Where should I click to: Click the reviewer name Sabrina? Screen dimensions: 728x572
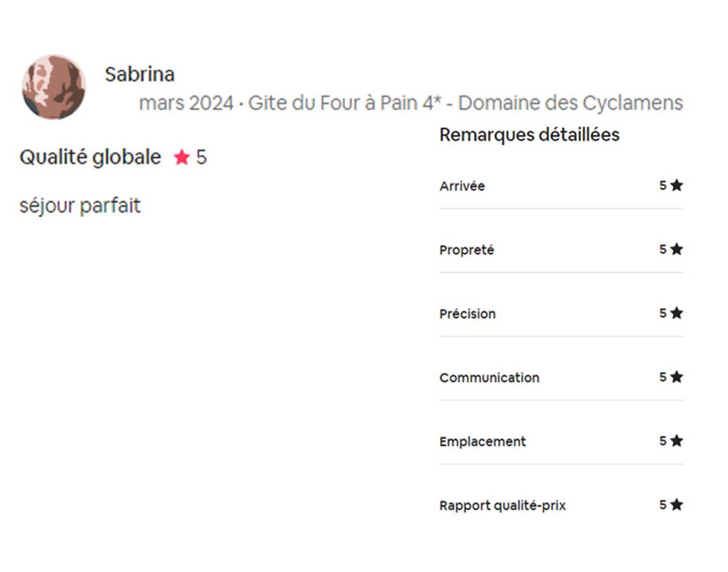(x=139, y=74)
